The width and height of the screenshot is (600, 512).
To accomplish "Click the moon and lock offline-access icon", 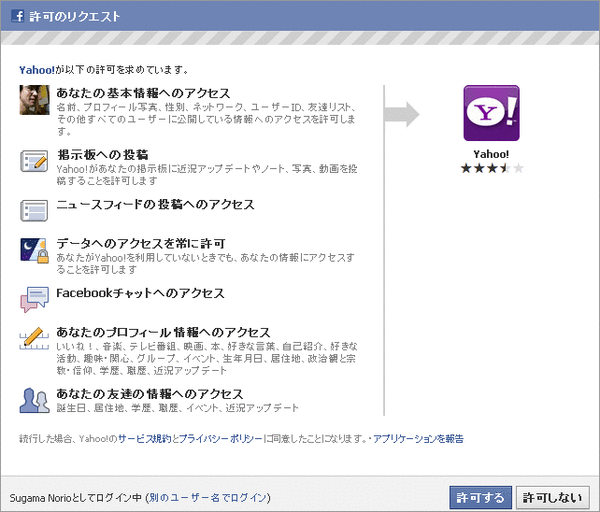I will coord(34,251).
